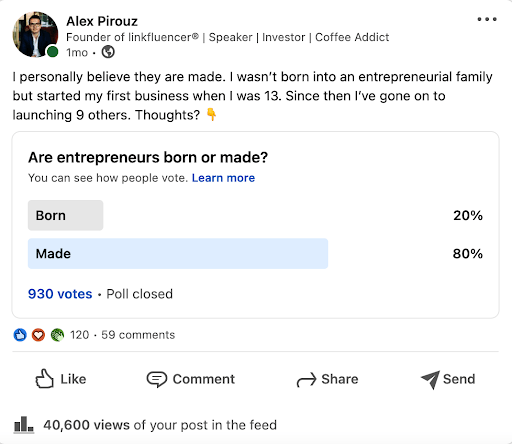
Task: Click Alex Pirouz profile photo
Action: pos(35,34)
